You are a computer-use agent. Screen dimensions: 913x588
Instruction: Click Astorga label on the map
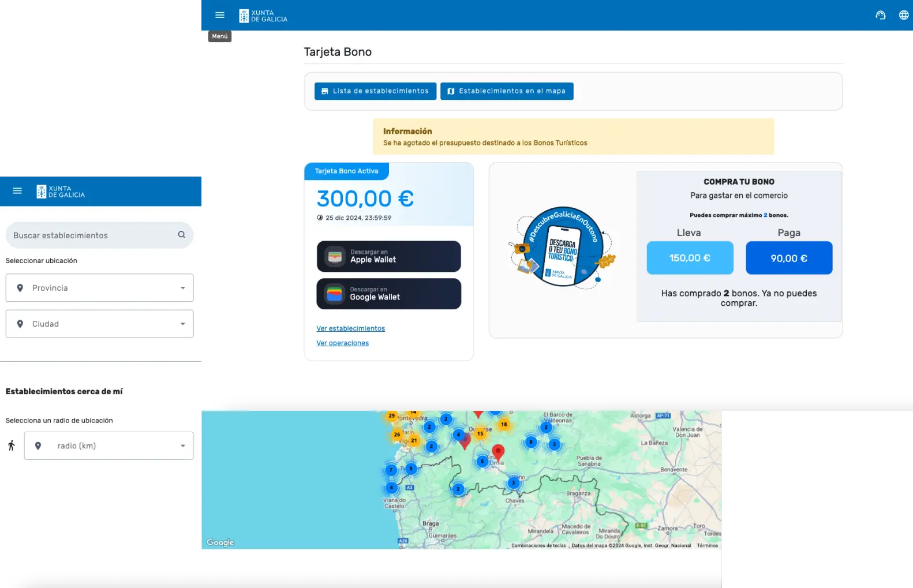(641, 415)
